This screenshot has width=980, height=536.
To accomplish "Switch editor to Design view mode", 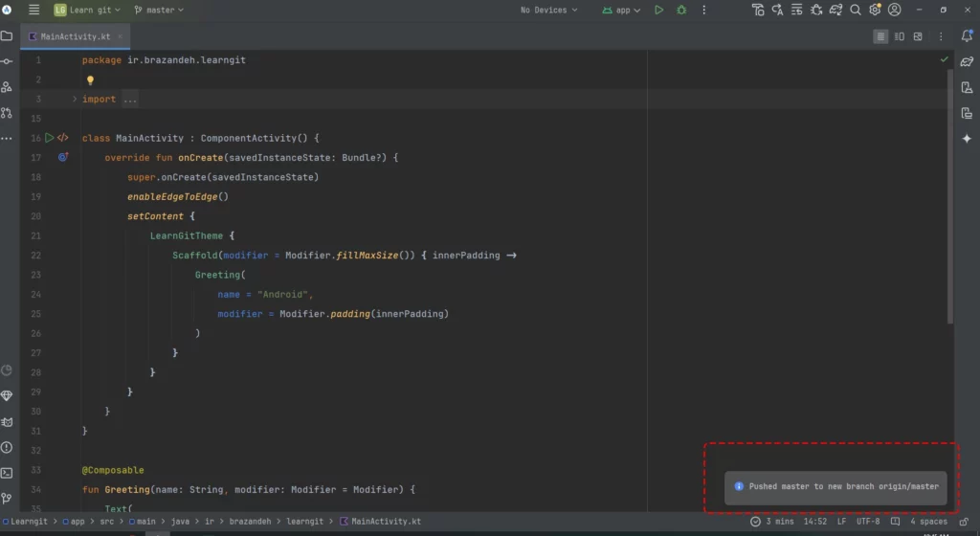I will click(918, 37).
